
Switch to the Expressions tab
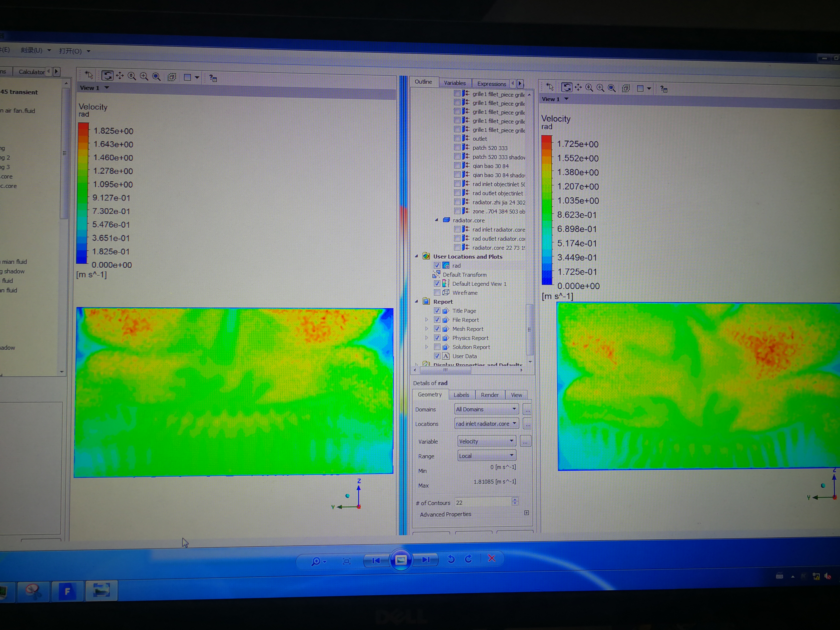(x=491, y=84)
